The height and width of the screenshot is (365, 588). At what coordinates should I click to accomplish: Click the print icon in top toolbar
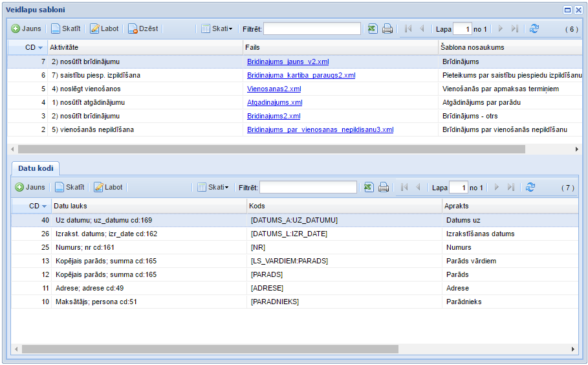387,28
